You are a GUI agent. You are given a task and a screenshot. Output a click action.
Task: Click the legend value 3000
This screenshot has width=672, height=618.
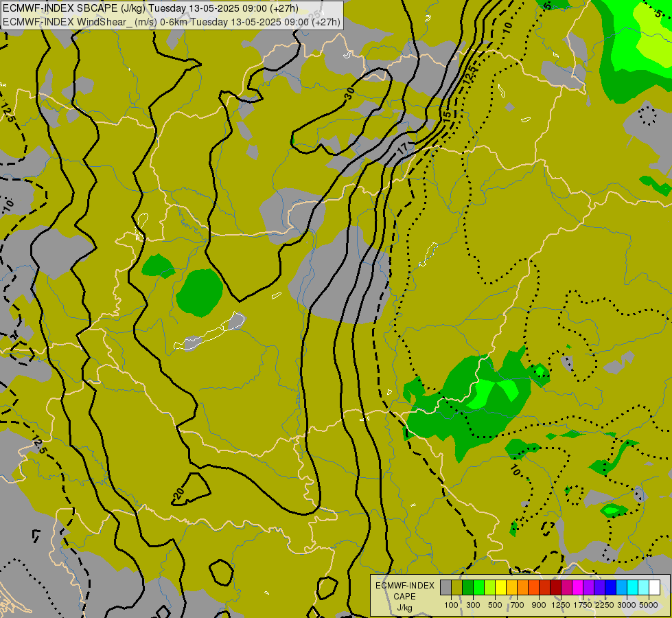627,605
